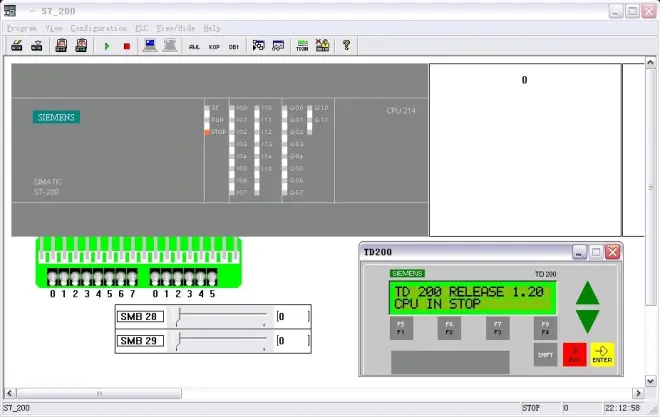Image resolution: width=660 pixels, height=417 pixels.
Task: Toggle switch 4 in the eight-switch bank
Action: click(x=98, y=277)
